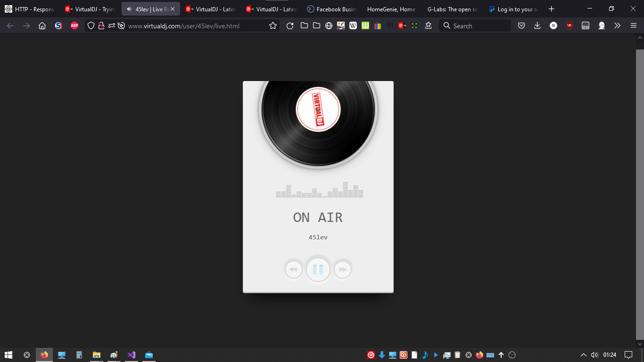
Task: Open the Calculator from the taskbar
Action: [x=79, y=355]
